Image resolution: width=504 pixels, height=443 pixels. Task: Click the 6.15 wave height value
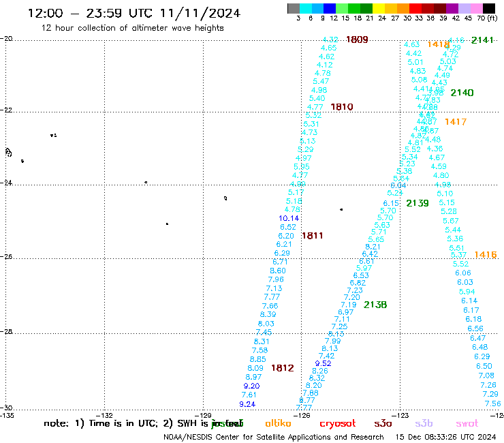coord(391,203)
